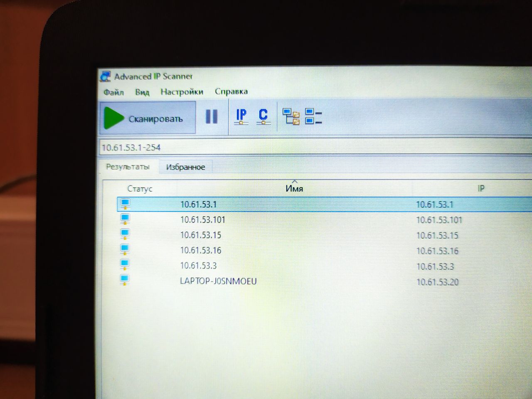Click the IP toolbar icon

point(241,116)
